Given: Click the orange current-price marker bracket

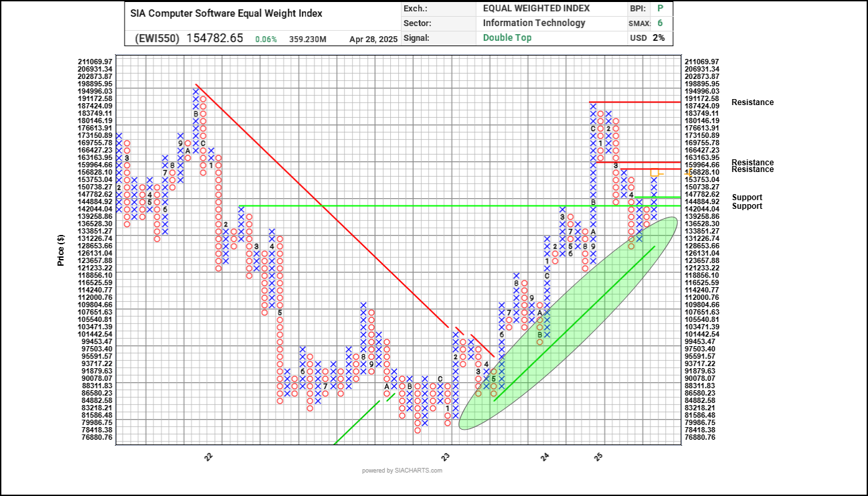Looking at the screenshot, I should (x=657, y=173).
